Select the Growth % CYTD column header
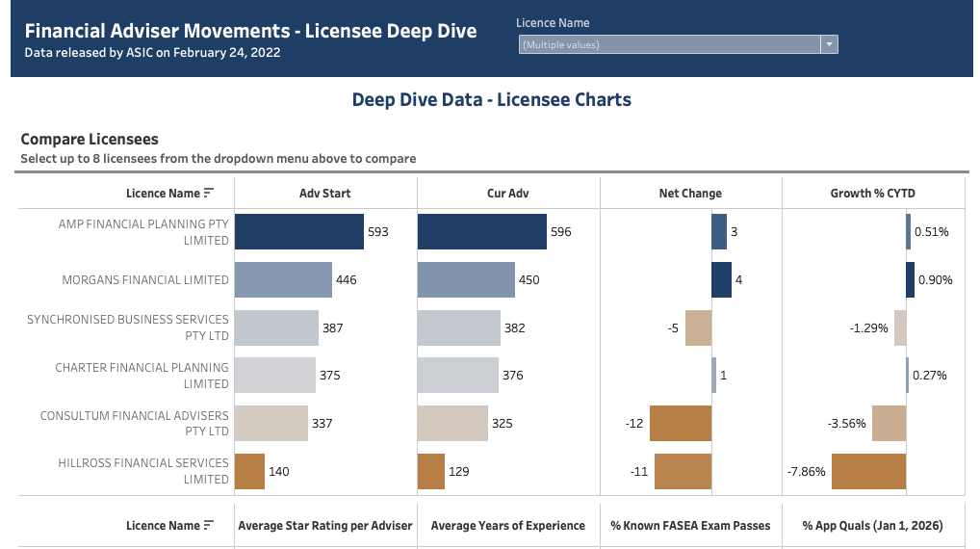980x549 pixels. point(873,194)
